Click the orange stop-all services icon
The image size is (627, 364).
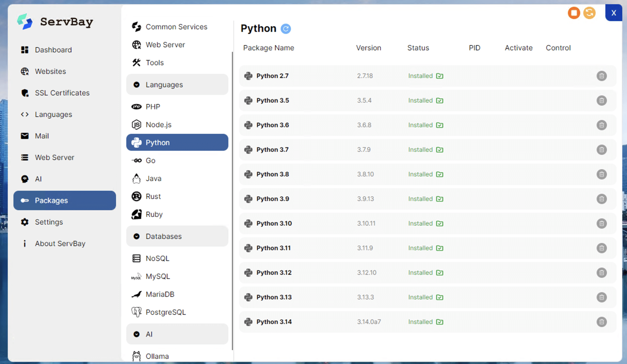click(x=573, y=13)
